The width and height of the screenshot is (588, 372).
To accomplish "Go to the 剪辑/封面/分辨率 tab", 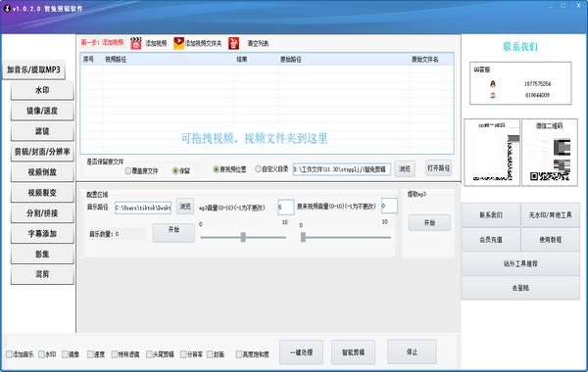I will coord(42,152).
